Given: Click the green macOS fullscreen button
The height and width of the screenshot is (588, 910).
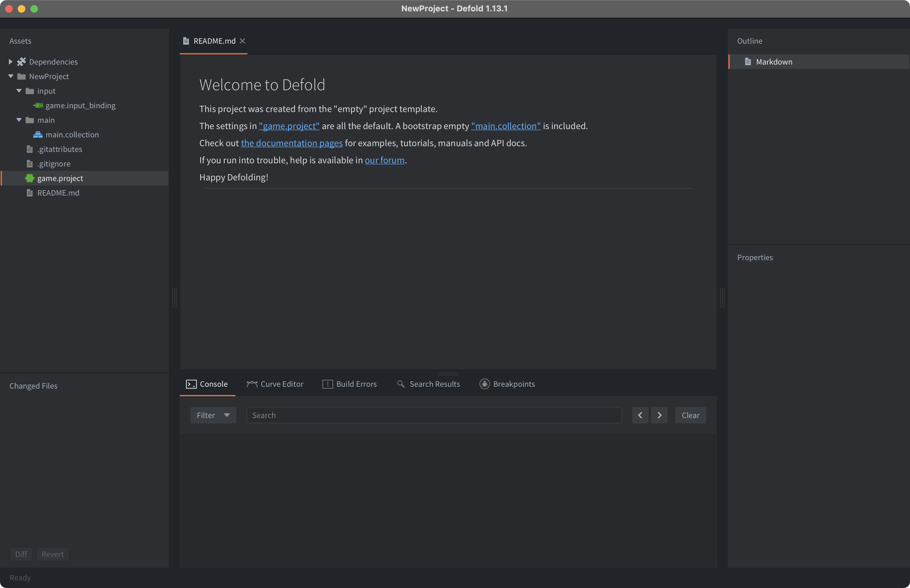Looking at the screenshot, I should click(34, 9).
